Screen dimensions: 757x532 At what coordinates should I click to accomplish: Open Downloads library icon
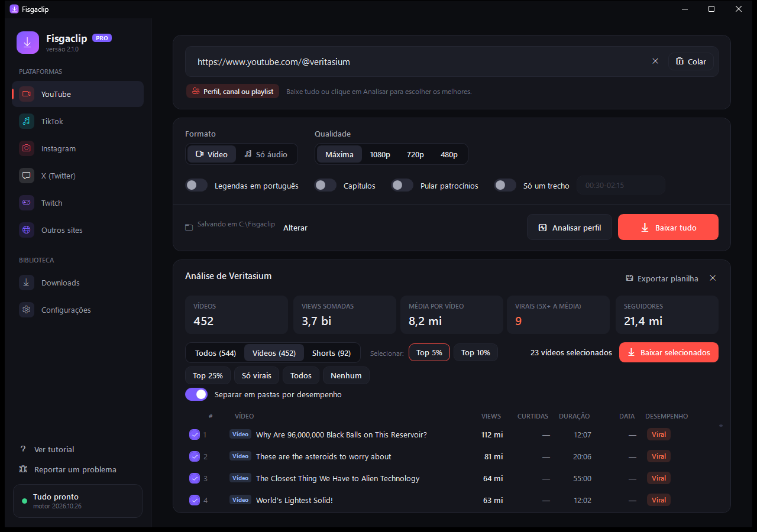click(26, 283)
